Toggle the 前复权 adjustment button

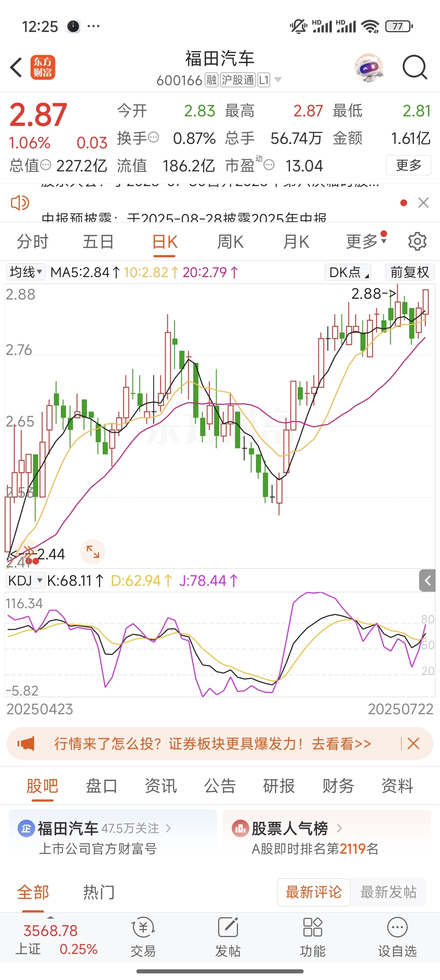tap(410, 272)
